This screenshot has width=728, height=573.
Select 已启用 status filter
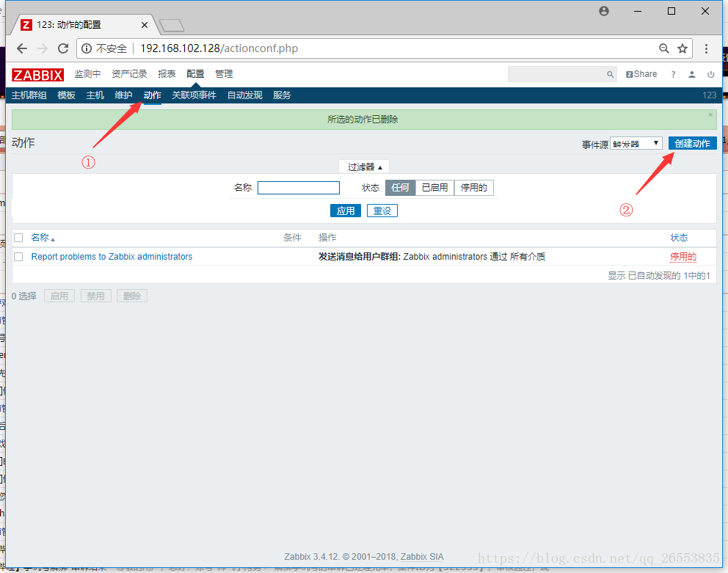434,188
